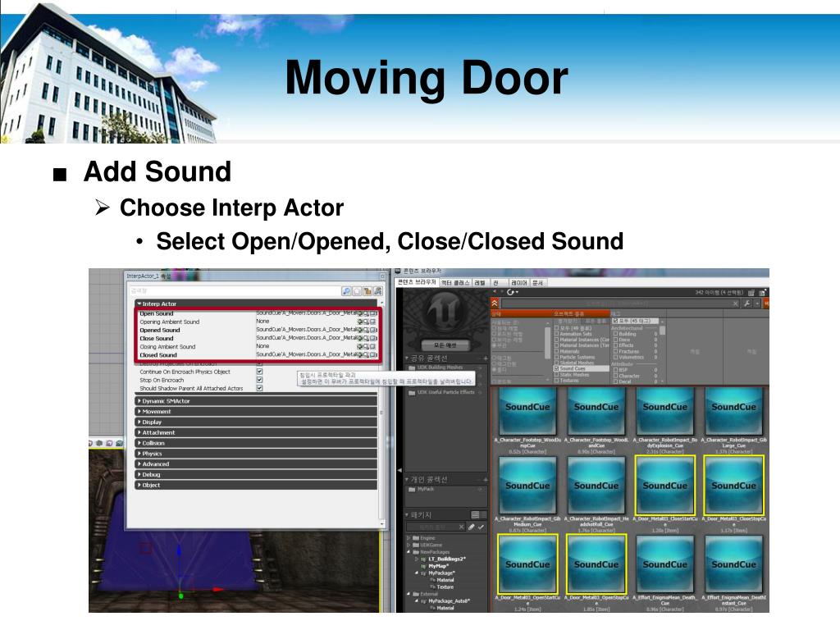Check the Materials object type filter
This screenshot has width=840, height=630.
point(557,351)
